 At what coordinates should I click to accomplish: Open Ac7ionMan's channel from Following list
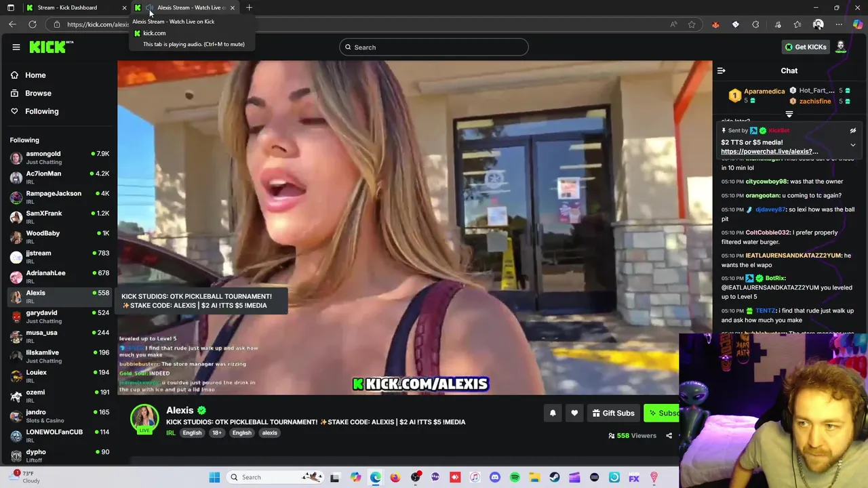(x=59, y=178)
